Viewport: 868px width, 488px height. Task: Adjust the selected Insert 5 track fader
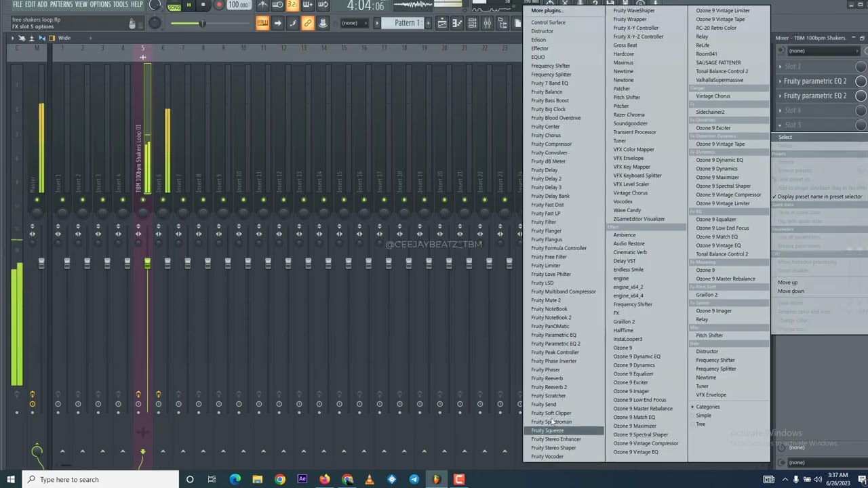(x=147, y=263)
